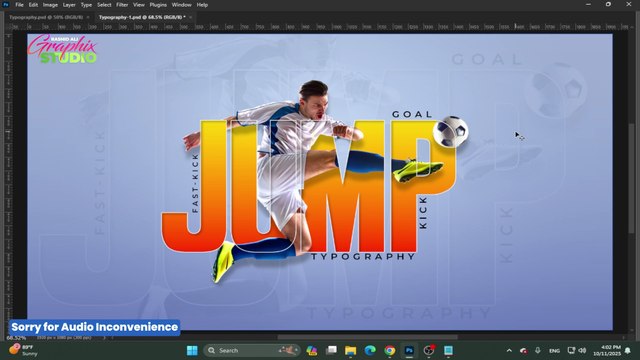Click the screen recorder taskbar icon with red dot

(429, 350)
